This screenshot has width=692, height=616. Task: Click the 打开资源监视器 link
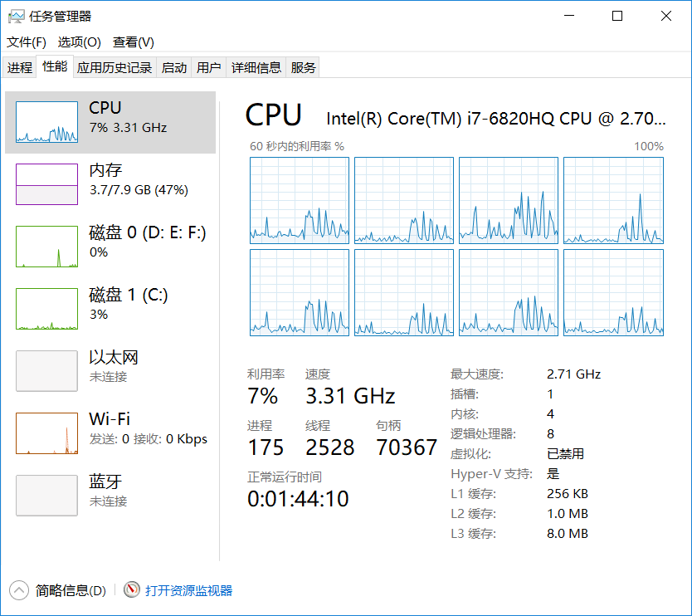coord(189,591)
